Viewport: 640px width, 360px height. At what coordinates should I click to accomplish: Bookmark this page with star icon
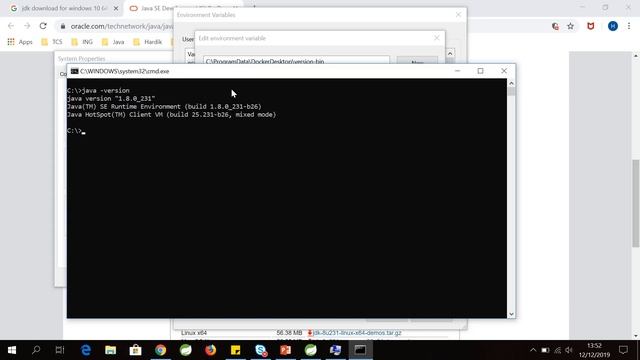coord(571,26)
